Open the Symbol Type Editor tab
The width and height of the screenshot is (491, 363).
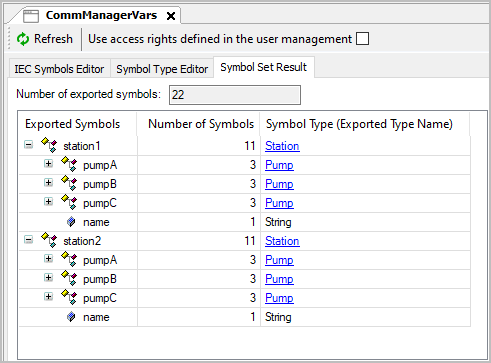(x=162, y=69)
